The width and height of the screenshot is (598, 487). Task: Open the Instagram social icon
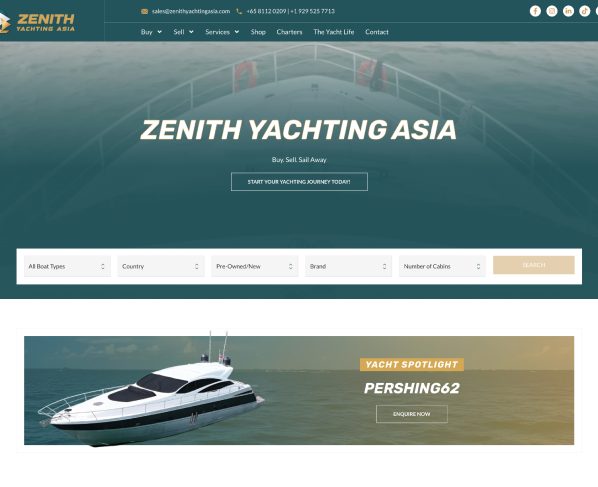[551, 11]
